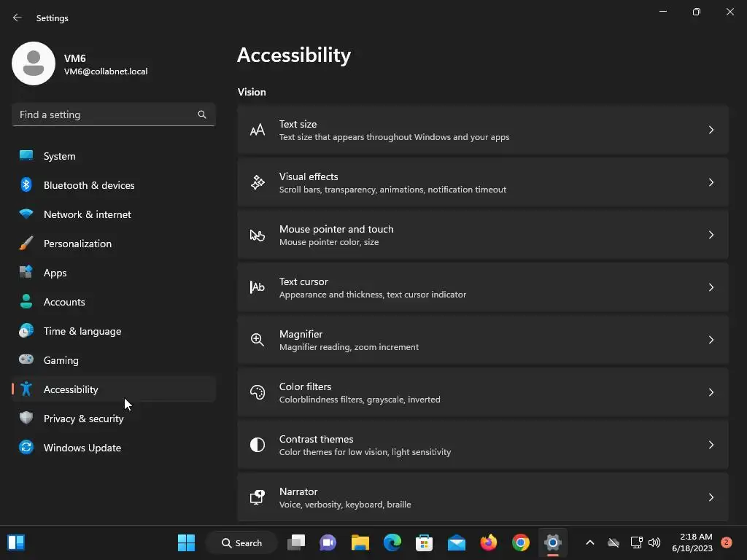Click the Text size AA icon
This screenshot has height=560, width=747.
click(x=258, y=130)
